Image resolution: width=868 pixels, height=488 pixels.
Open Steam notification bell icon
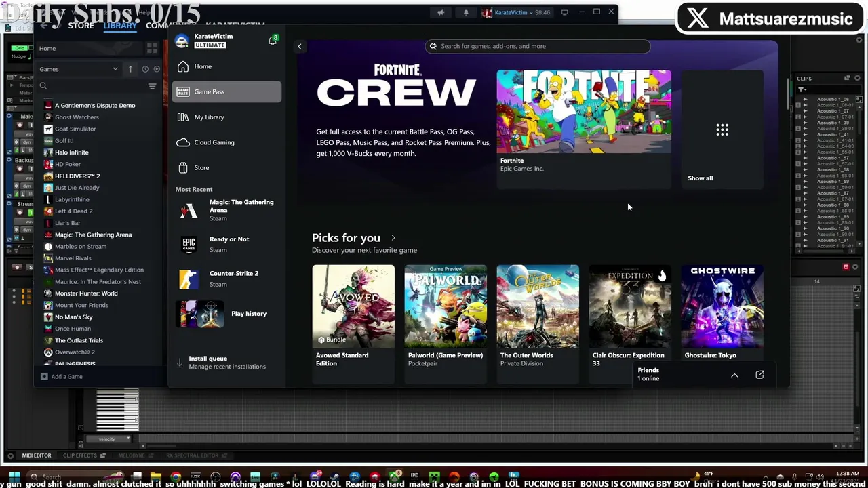[465, 12]
